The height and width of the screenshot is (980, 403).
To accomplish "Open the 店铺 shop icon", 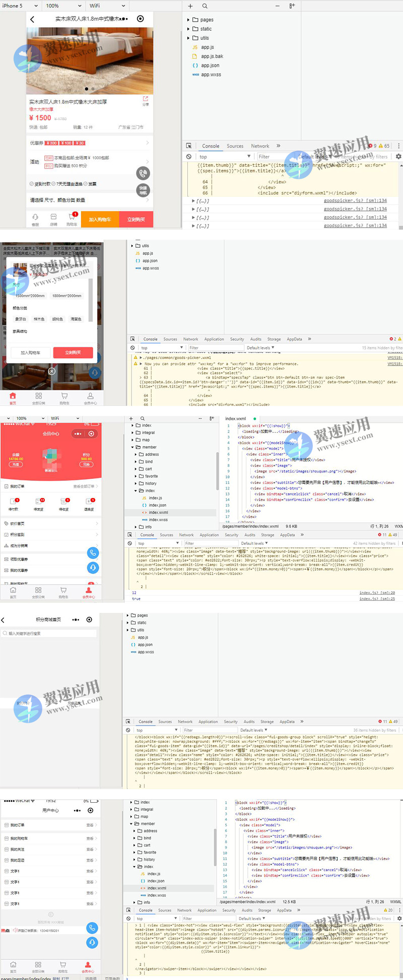I will [53, 220].
